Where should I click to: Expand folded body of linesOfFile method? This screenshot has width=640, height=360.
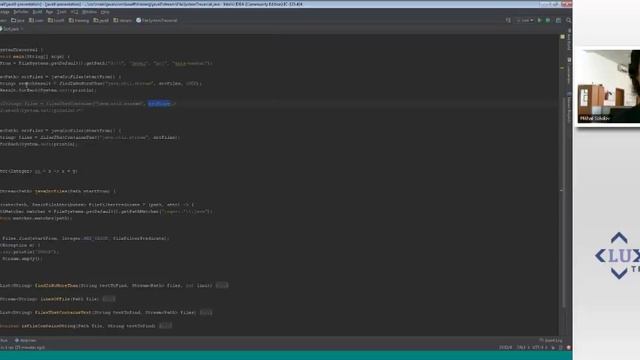tap(109, 299)
